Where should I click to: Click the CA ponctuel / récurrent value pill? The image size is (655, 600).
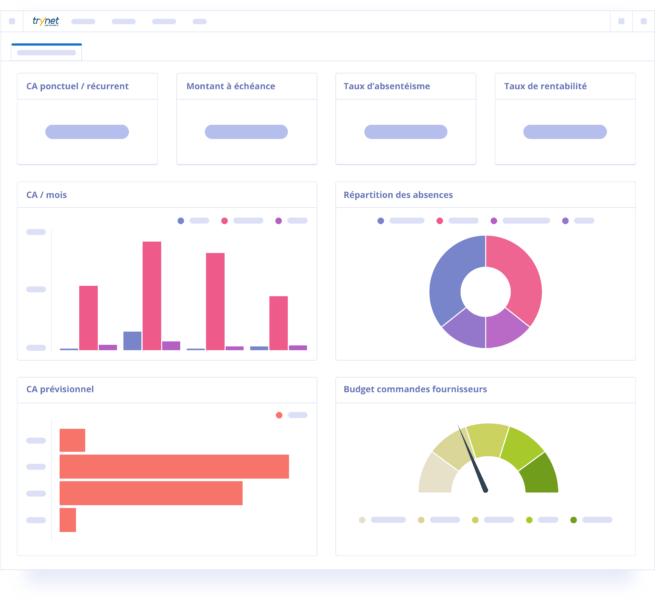click(87, 132)
